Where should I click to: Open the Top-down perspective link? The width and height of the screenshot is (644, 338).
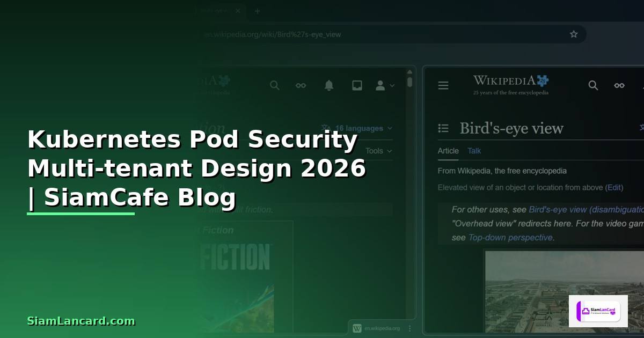pyautogui.click(x=510, y=237)
